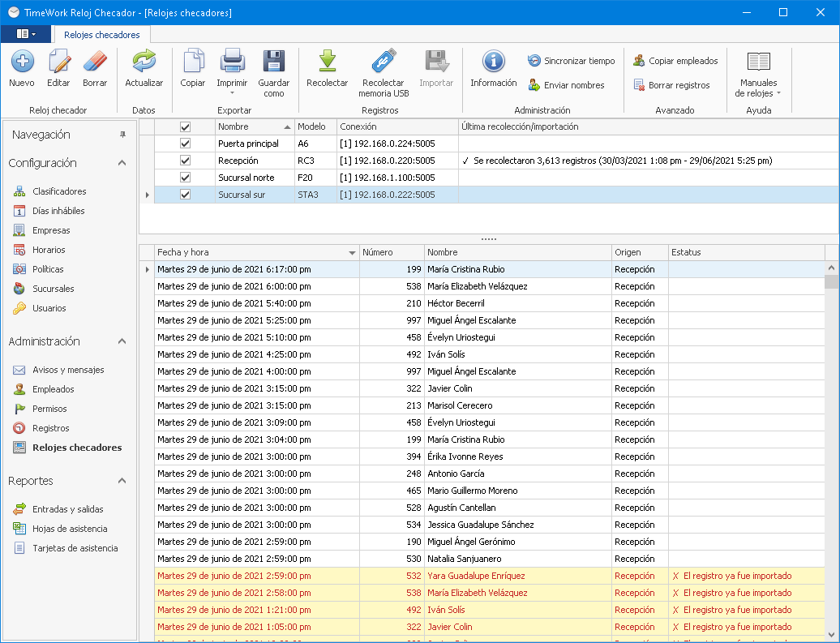Image resolution: width=840 pixels, height=643 pixels.
Task: Select the Relojes checadores tab
Action: tap(102, 35)
